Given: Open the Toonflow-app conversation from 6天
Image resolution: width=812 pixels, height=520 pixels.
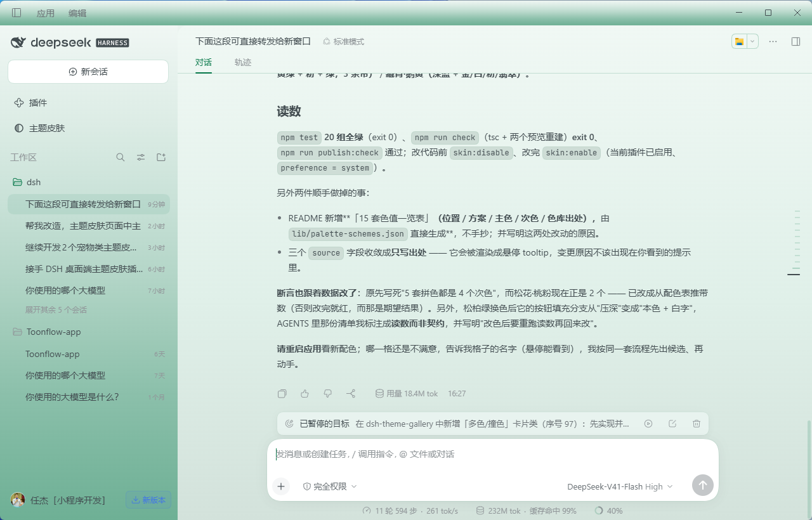Looking at the screenshot, I should pyautogui.click(x=88, y=354).
